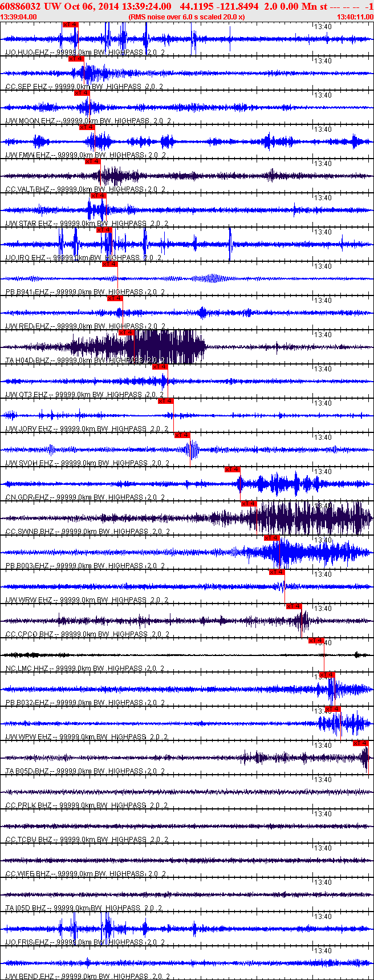Click the red pick flag on B05D trace
This screenshot has width=374, height=980.
(360, 743)
